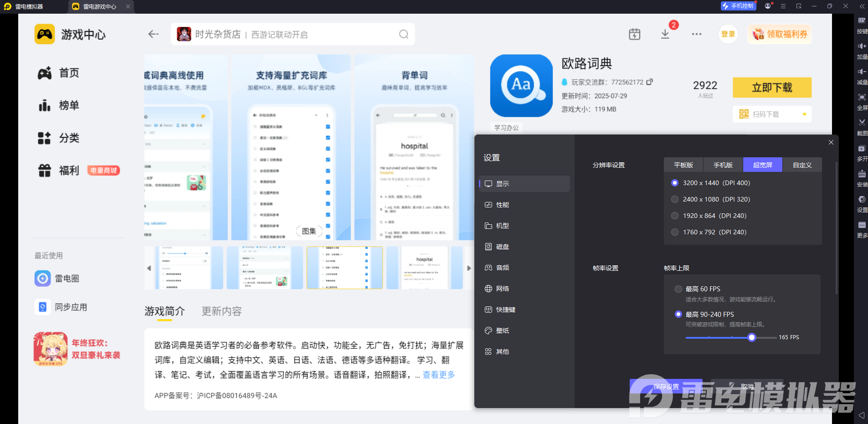The height and width of the screenshot is (424, 868).
Task: Open 壁纸 settings section
Action: [524, 331]
